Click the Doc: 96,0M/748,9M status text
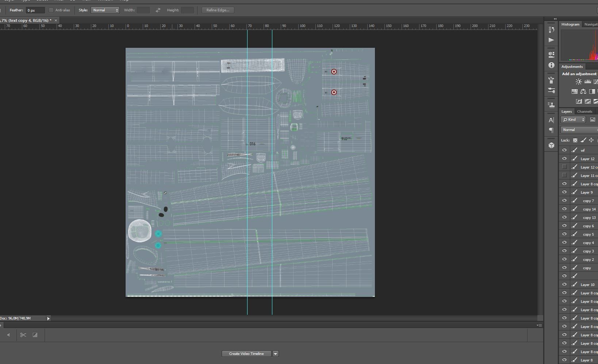598x364 pixels. coord(15,318)
